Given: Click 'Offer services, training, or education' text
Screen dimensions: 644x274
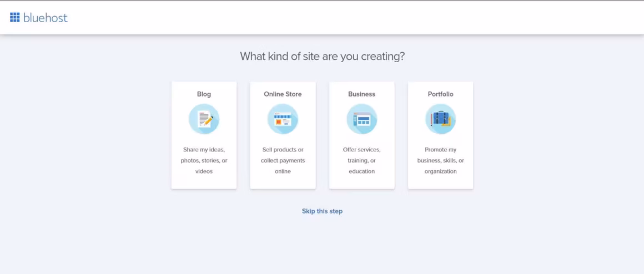Looking at the screenshot, I should click(x=362, y=160).
